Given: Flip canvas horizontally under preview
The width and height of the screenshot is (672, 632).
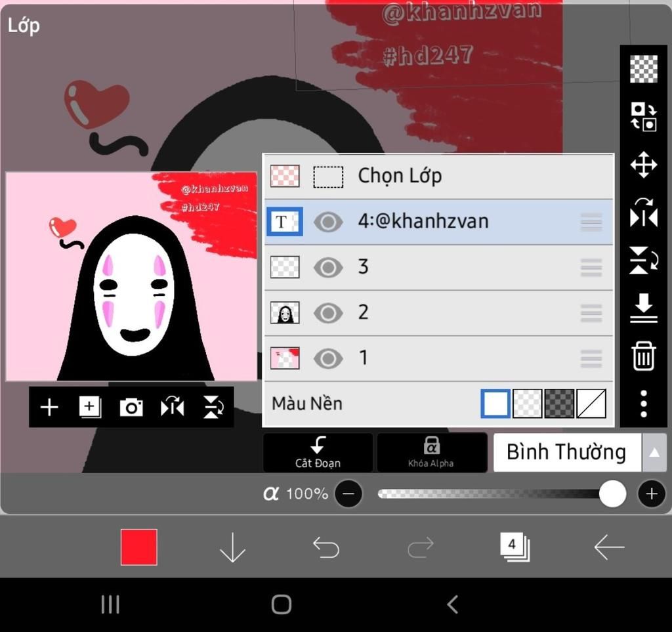Looking at the screenshot, I should [173, 407].
